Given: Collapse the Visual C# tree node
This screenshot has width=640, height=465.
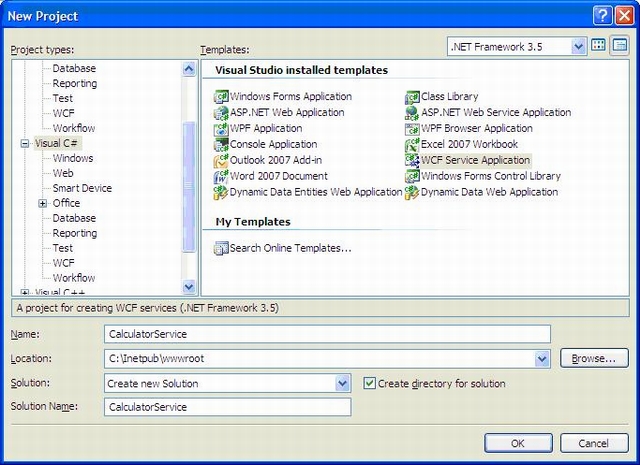Looking at the screenshot, I should coord(25,143).
